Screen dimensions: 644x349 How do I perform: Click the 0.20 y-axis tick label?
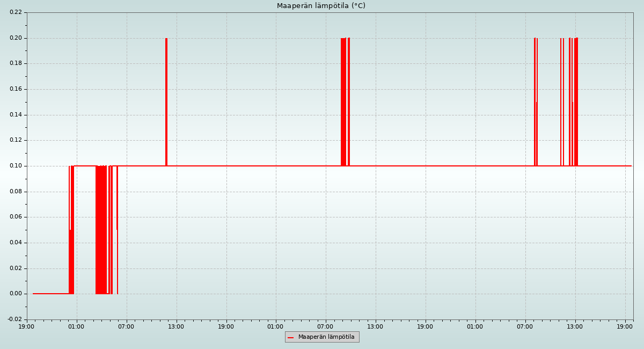16,38
